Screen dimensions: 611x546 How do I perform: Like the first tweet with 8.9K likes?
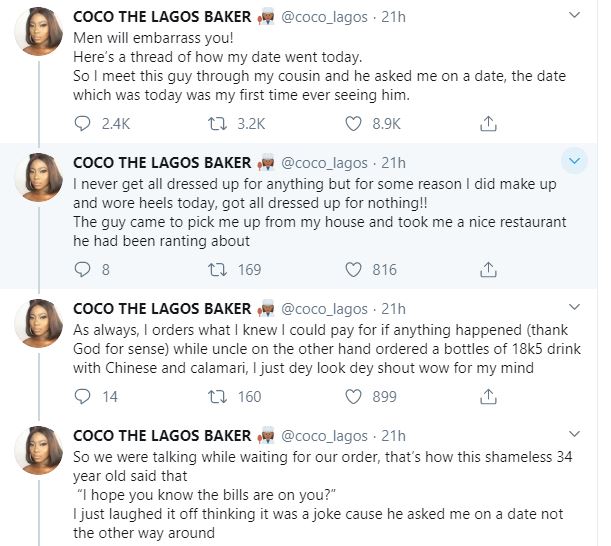[x=353, y=124]
